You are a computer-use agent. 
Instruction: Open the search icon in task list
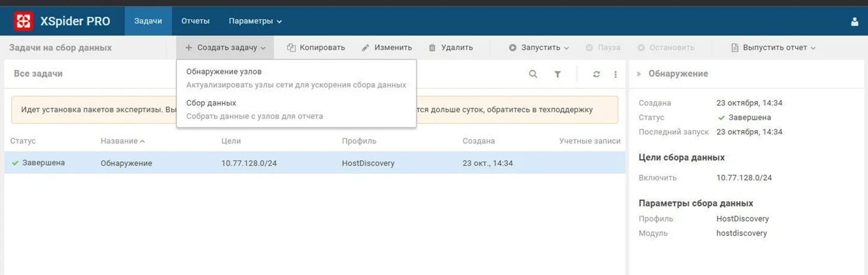pos(533,74)
